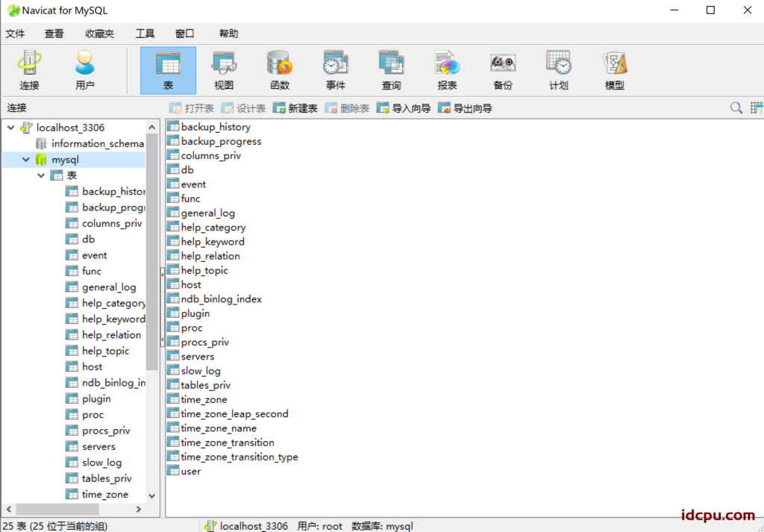Click Open Table (打开表) button

pyautogui.click(x=191, y=108)
